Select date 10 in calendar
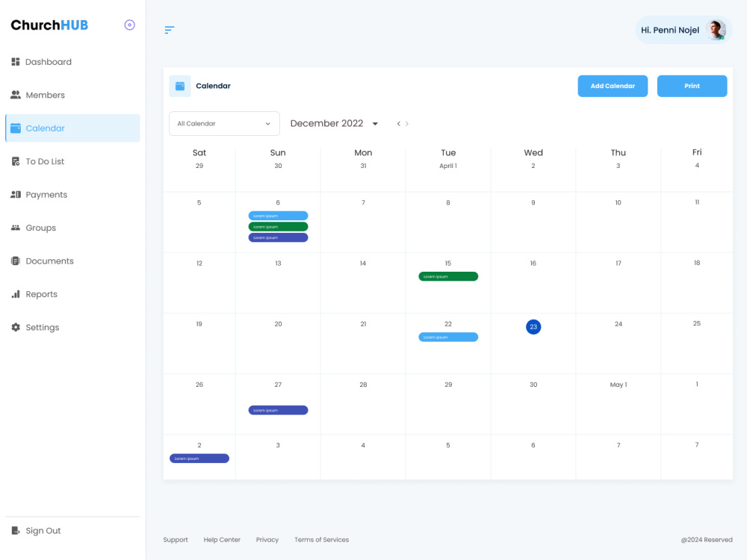The image size is (747, 560). (619, 202)
